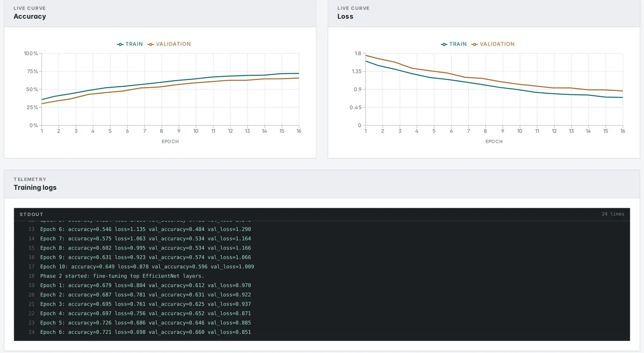
Task: Toggle VALIDATION series in Accuracy chart legend
Action: pos(169,44)
